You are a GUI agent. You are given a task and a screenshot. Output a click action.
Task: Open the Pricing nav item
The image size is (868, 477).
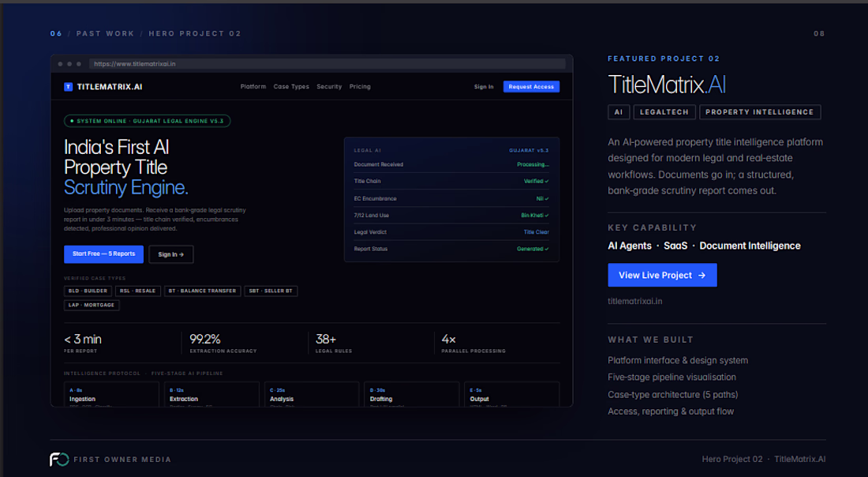(x=360, y=86)
